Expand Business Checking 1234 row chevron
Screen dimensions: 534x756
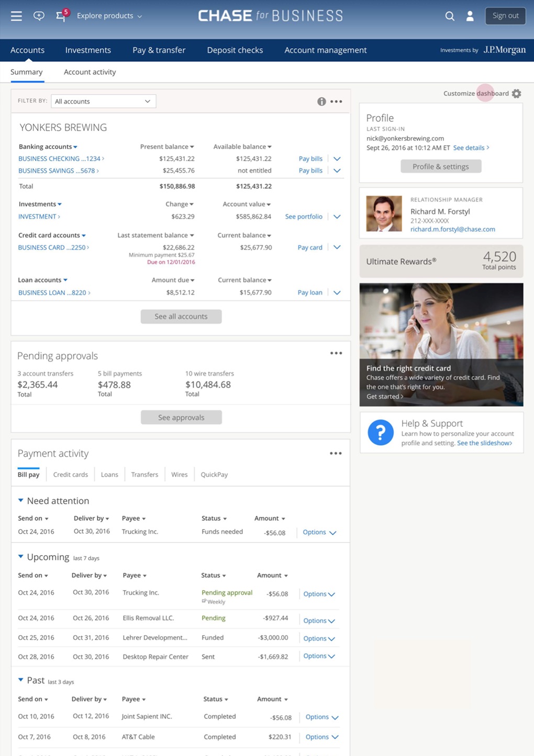pos(337,159)
